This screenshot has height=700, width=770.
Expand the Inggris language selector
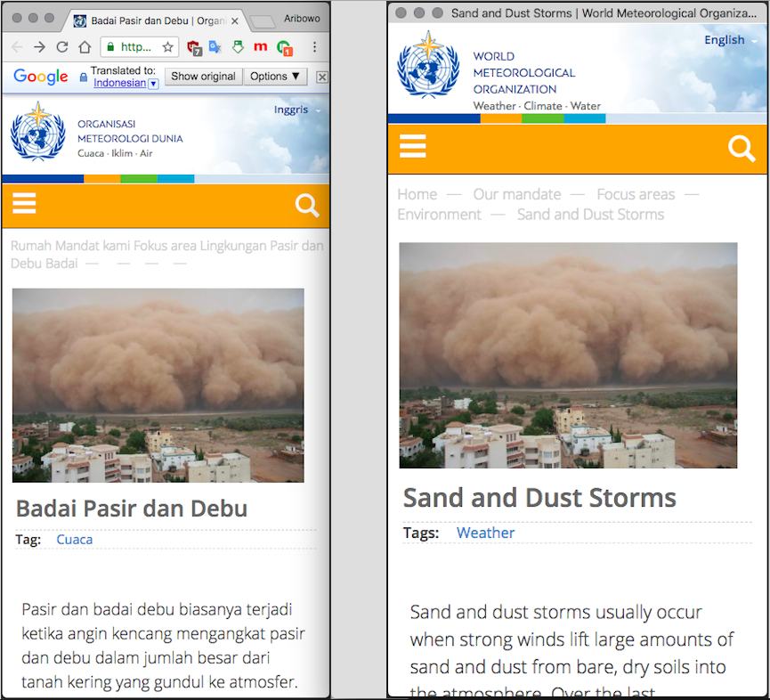click(297, 110)
